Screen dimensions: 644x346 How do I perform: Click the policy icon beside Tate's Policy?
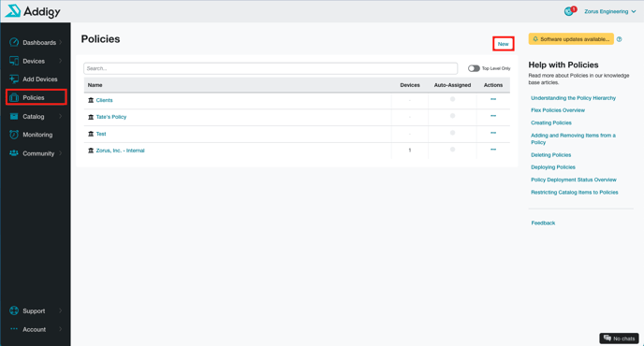[91, 117]
